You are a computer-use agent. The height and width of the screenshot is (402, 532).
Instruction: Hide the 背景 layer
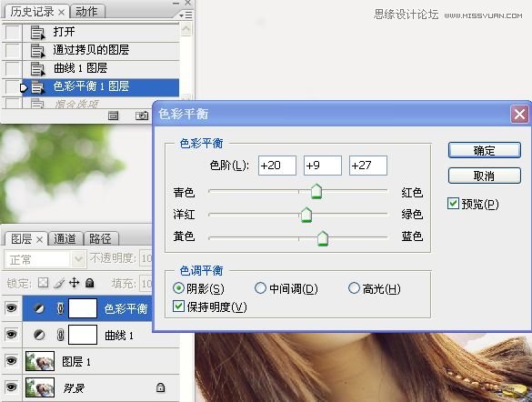click(x=11, y=387)
